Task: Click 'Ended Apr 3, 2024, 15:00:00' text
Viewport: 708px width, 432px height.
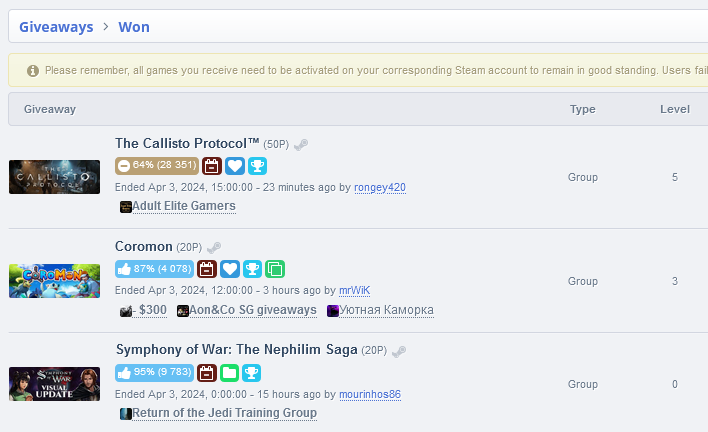Action: pyautogui.click(x=184, y=187)
